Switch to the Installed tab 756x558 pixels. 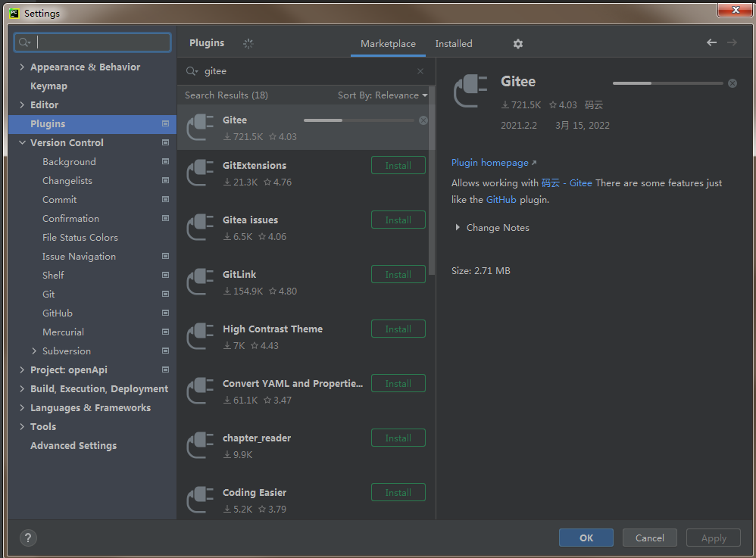(x=454, y=44)
